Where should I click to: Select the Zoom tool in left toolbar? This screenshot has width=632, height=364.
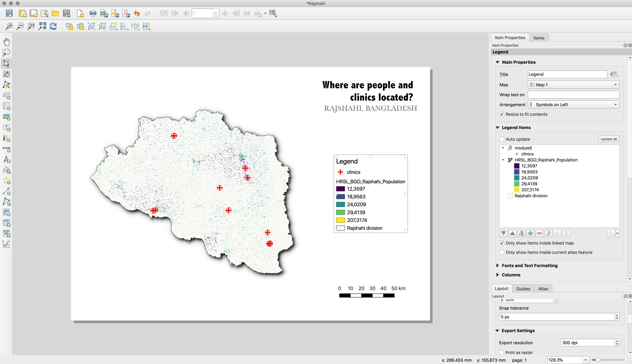coord(6,52)
